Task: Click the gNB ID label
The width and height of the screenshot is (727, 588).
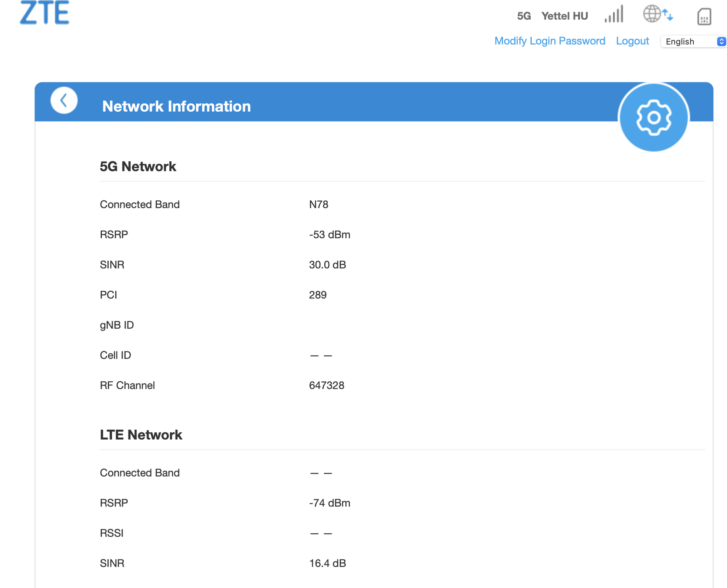Action: [117, 325]
